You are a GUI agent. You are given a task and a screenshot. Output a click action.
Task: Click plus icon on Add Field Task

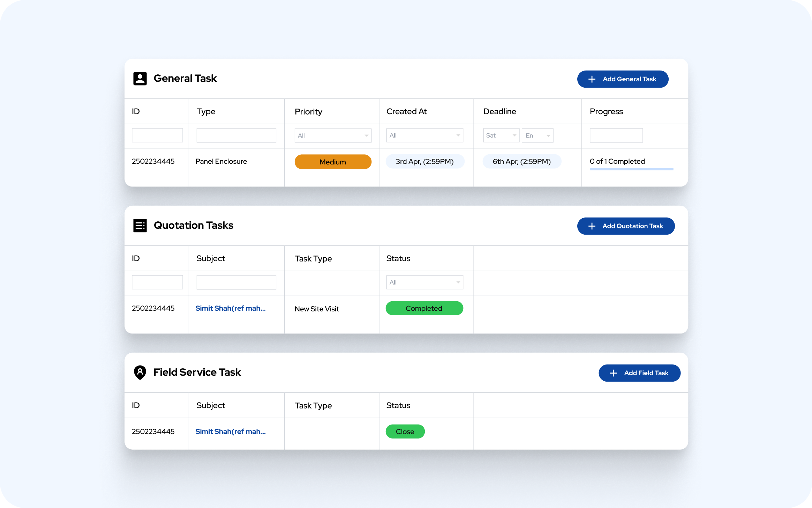613,373
